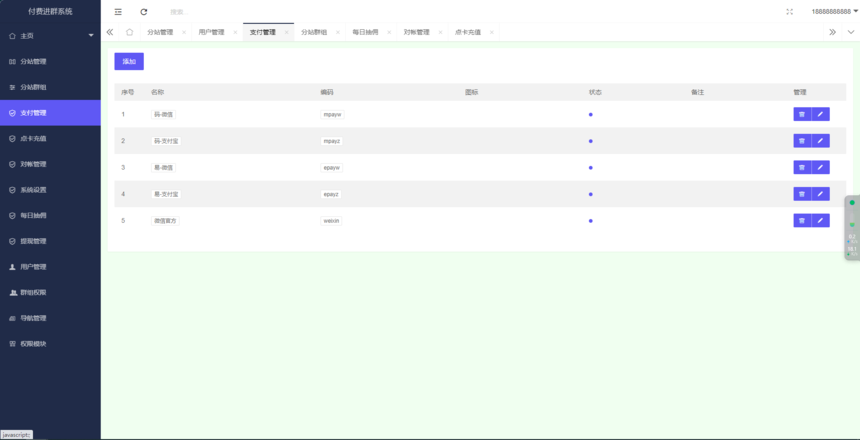Collapse the sidebar with the menu toggle icon
The width and height of the screenshot is (860, 440).
tap(118, 12)
